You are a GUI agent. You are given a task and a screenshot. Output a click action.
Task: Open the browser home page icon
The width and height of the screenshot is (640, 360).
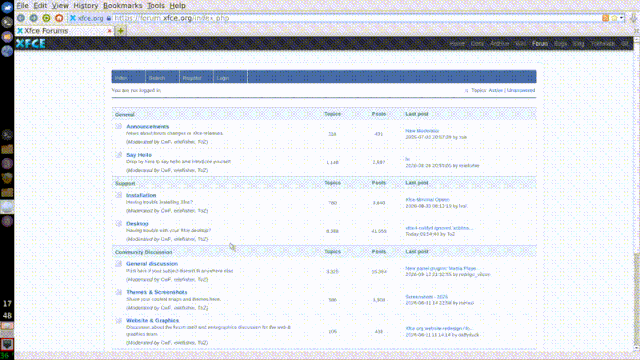(59, 18)
